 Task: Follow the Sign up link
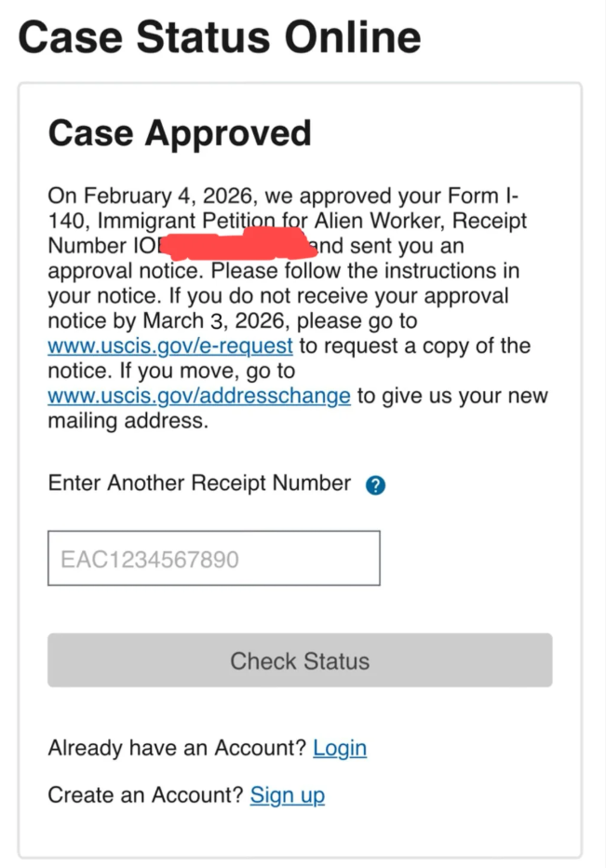(288, 795)
